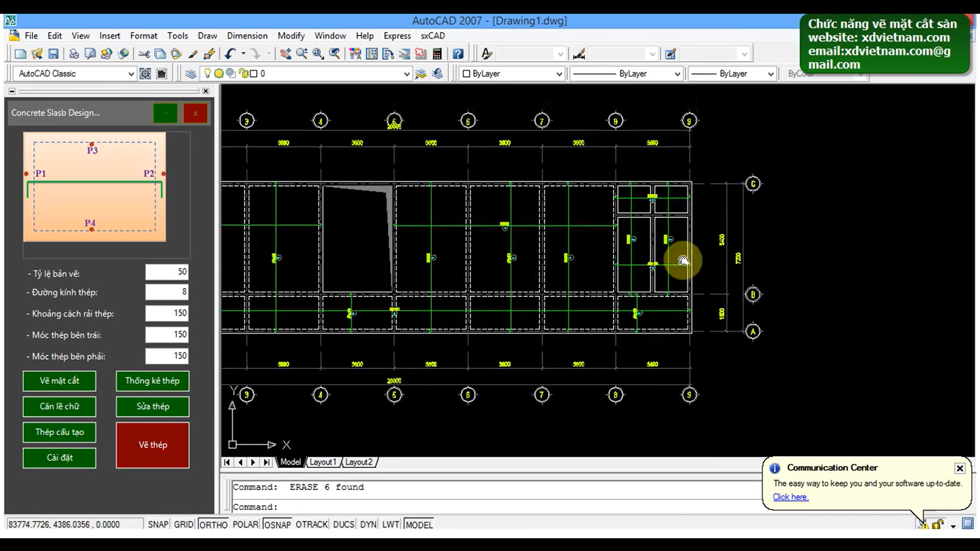Toggle DUCS in status bar
The width and height of the screenshot is (980, 551).
[344, 524]
